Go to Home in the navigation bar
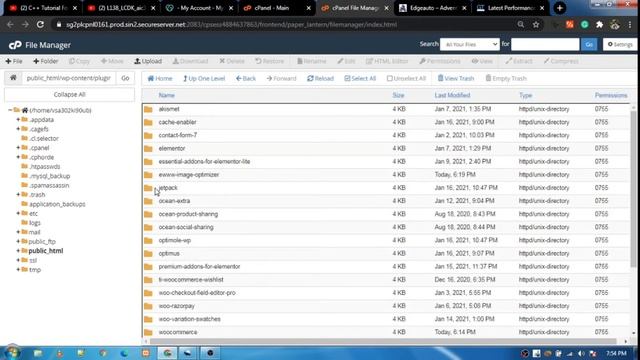 [x=160, y=78]
